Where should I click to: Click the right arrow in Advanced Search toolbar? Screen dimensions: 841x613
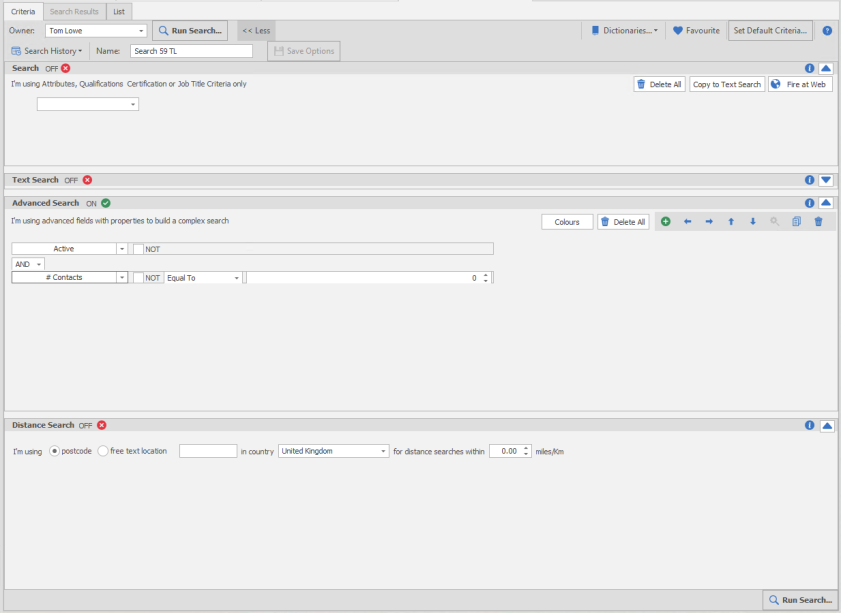[x=709, y=222]
